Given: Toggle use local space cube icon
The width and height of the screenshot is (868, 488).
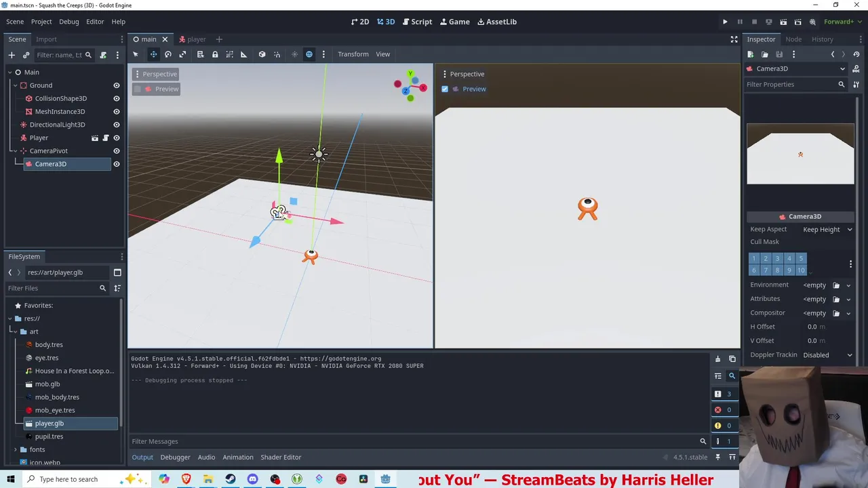Looking at the screenshot, I should coord(262,54).
